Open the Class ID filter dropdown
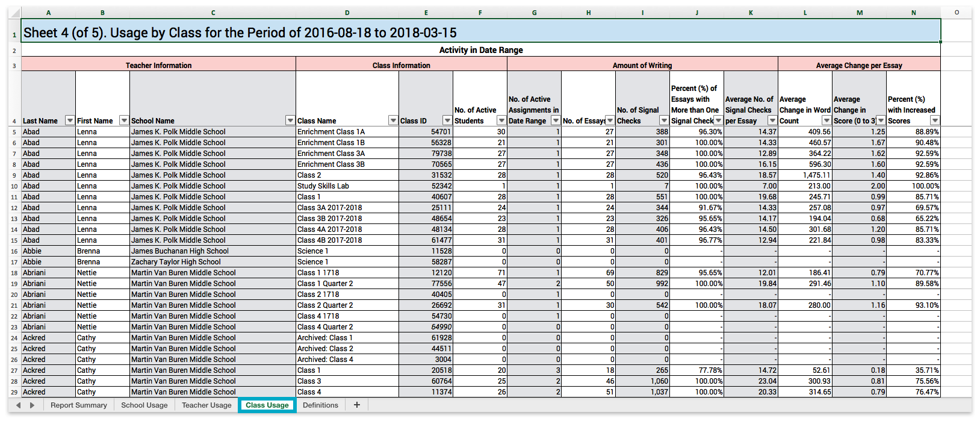 pyautogui.click(x=447, y=120)
